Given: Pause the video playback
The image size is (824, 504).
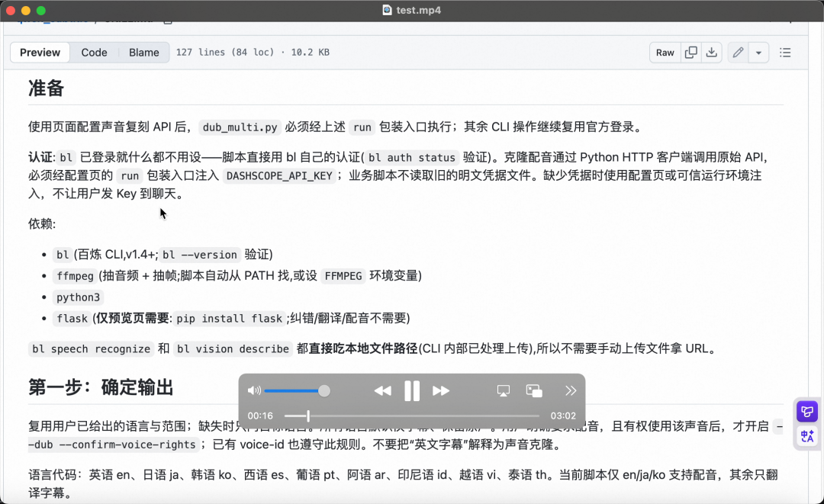Looking at the screenshot, I should (412, 390).
